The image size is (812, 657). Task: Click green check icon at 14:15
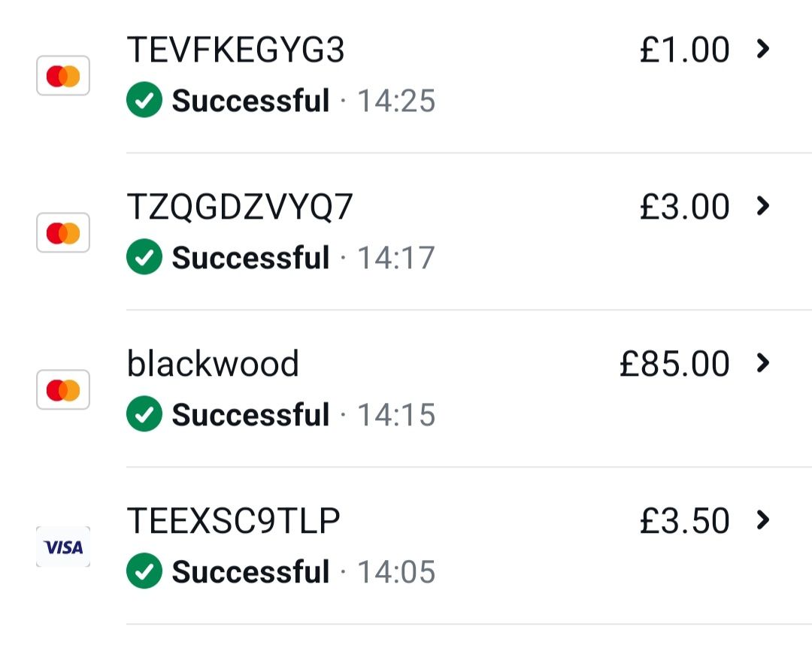(x=144, y=413)
